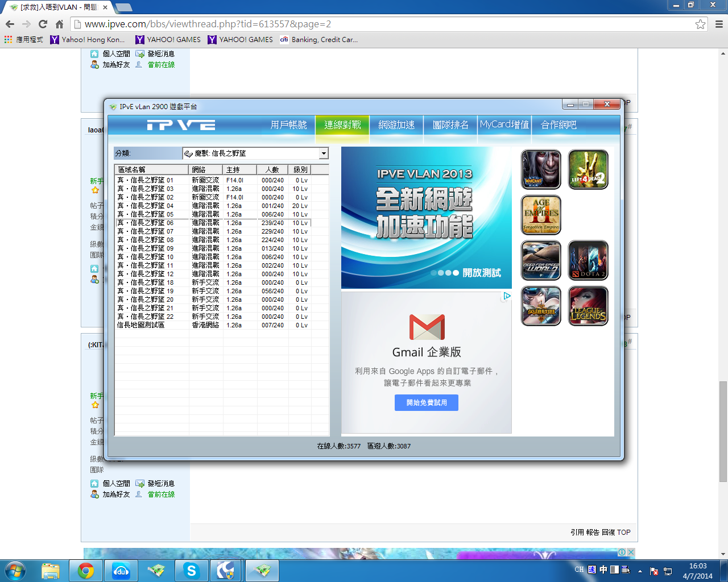This screenshot has height=582, width=728.
Task: Open the Banking, Credit Car... bookmark
Action: pyautogui.click(x=318, y=40)
